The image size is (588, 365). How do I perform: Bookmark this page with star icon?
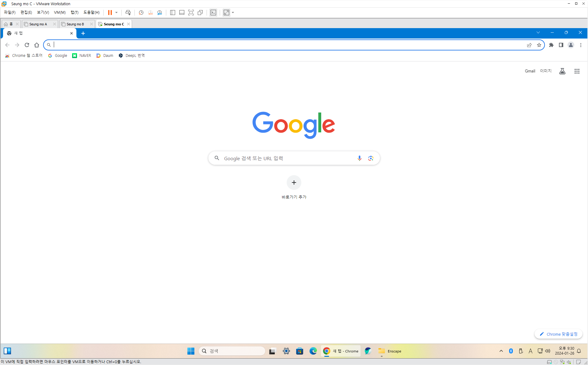pyautogui.click(x=539, y=45)
